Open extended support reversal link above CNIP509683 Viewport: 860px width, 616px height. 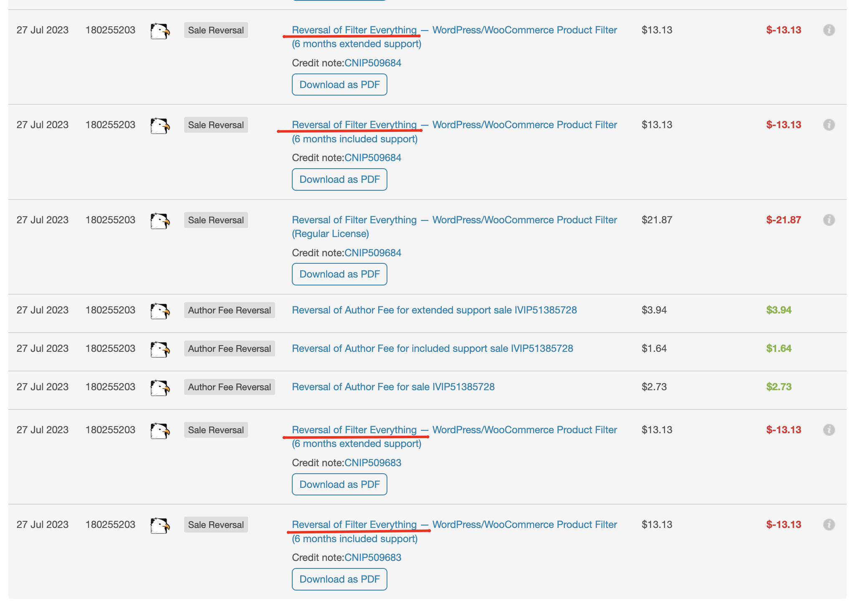click(454, 437)
